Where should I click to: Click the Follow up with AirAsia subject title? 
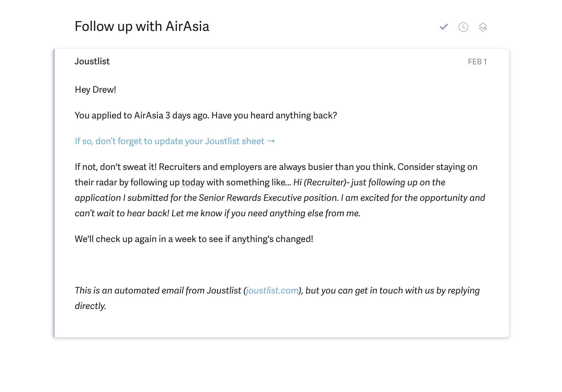coord(142,26)
